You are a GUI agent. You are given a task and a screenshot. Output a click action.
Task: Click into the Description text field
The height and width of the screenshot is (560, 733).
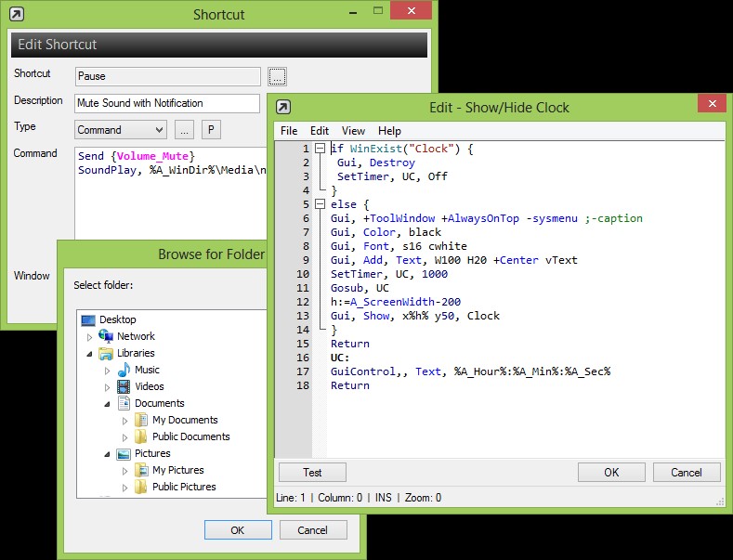(x=167, y=103)
